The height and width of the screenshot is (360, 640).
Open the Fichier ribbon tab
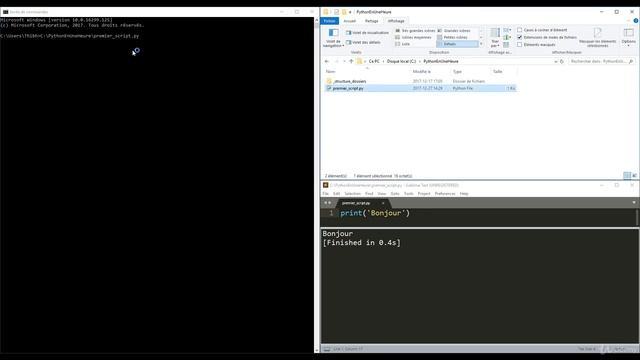pyautogui.click(x=329, y=21)
